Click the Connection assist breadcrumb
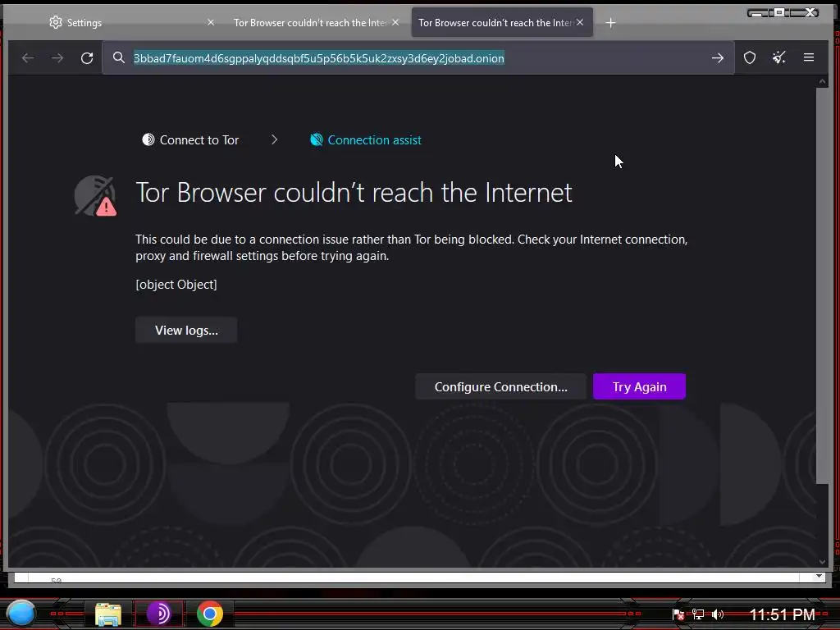 coord(366,139)
